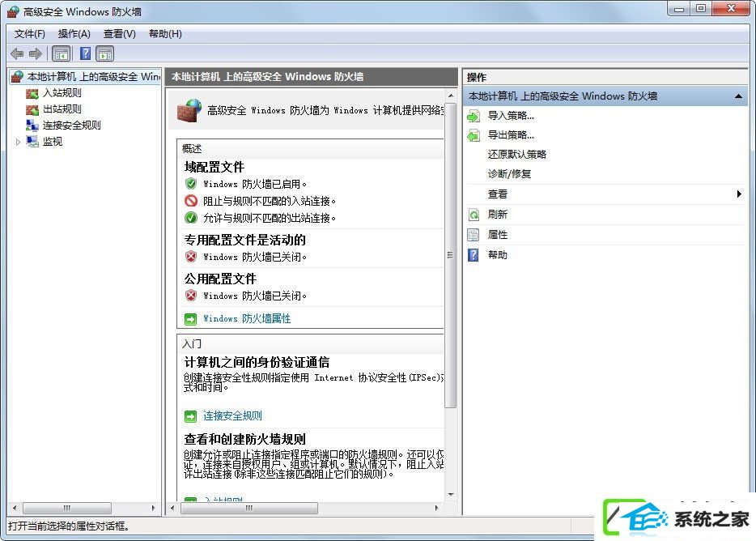Click 导入策略... in the actions pane
Viewport: 756px width, 541px height.
(511, 116)
